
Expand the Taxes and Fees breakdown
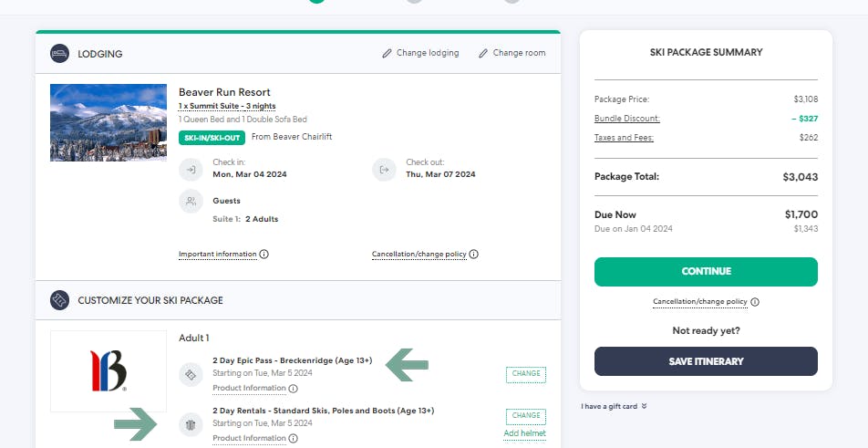pos(624,138)
